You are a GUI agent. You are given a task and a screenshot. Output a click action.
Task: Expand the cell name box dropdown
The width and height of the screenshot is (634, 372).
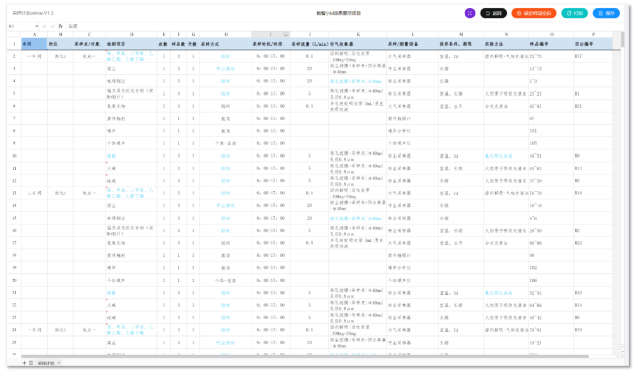coord(37,26)
